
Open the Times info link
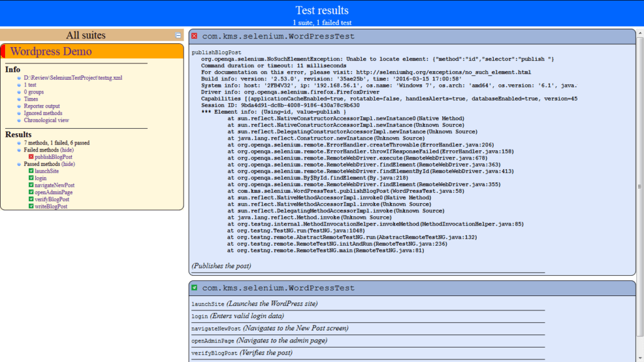[31, 99]
